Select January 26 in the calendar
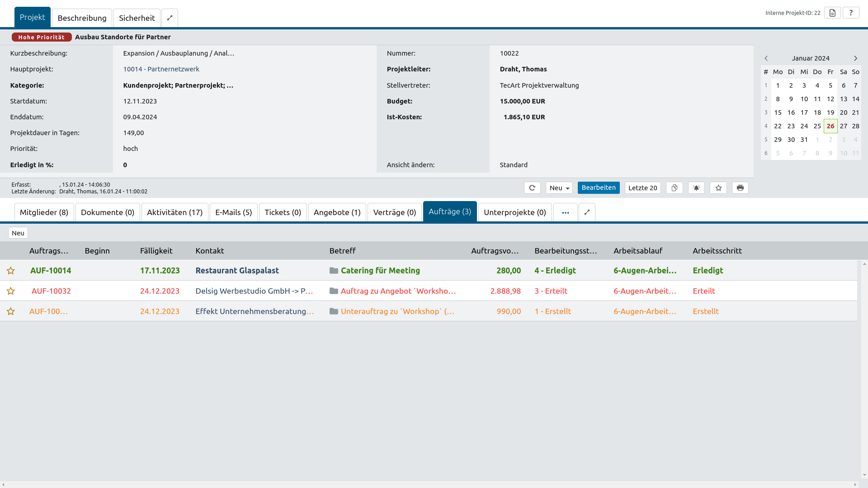The width and height of the screenshot is (868, 488). pyautogui.click(x=830, y=126)
